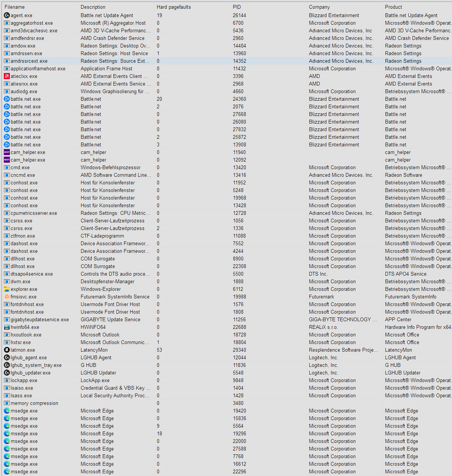The width and height of the screenshot is (452, 476).
Task: Select the amdow.exe filename
Action: pos(23,46)
